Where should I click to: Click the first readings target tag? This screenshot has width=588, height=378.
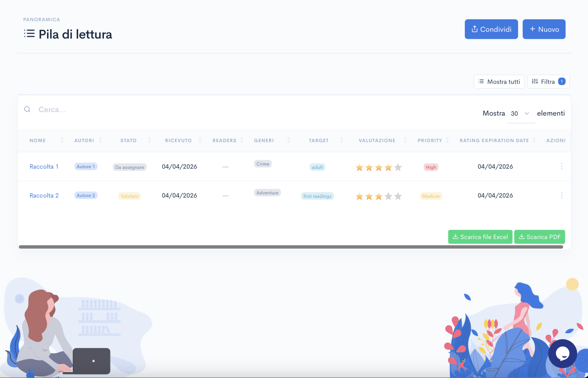[x=317, y=196]
